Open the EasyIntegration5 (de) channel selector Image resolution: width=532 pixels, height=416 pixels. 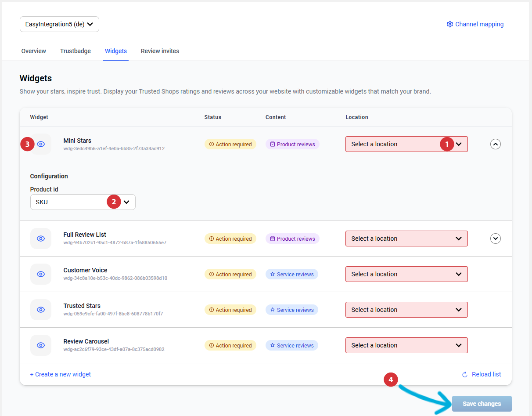(59, 24)
